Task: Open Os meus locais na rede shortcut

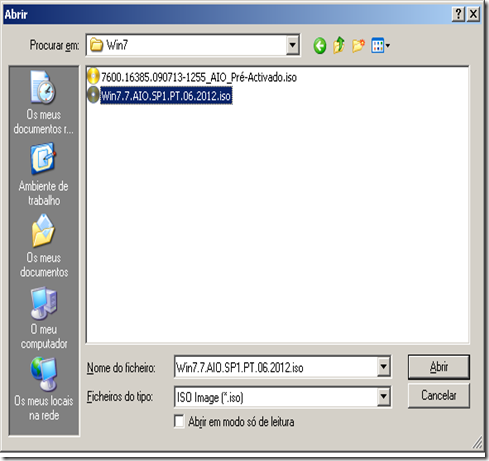Action: pyautogui.click(x=44, y=389)
